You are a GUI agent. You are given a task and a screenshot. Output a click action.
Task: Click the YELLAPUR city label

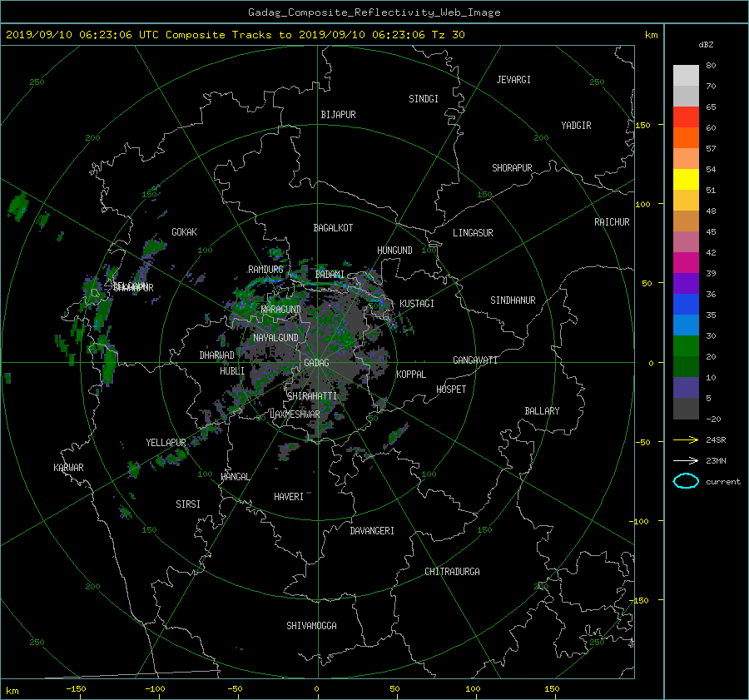pyautogui.click(x=166, y=443)
